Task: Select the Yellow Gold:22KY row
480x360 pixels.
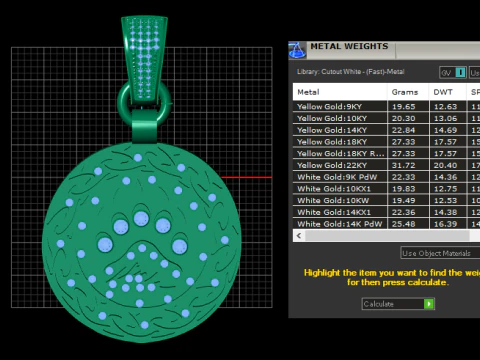Action: click(x=386, y=165)
